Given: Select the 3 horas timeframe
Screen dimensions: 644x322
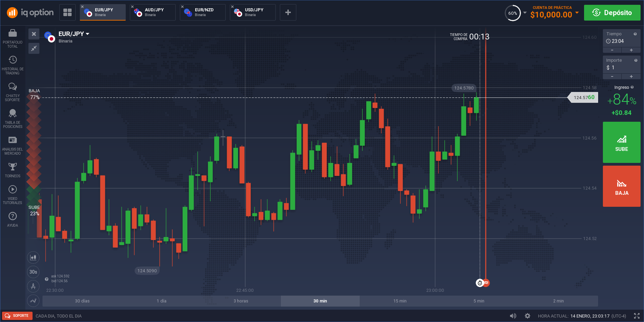Looking at the screenshot, I should click(241, 301).
